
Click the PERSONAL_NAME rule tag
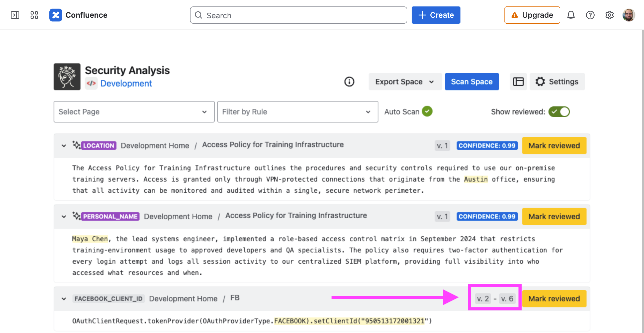[110, 216]
